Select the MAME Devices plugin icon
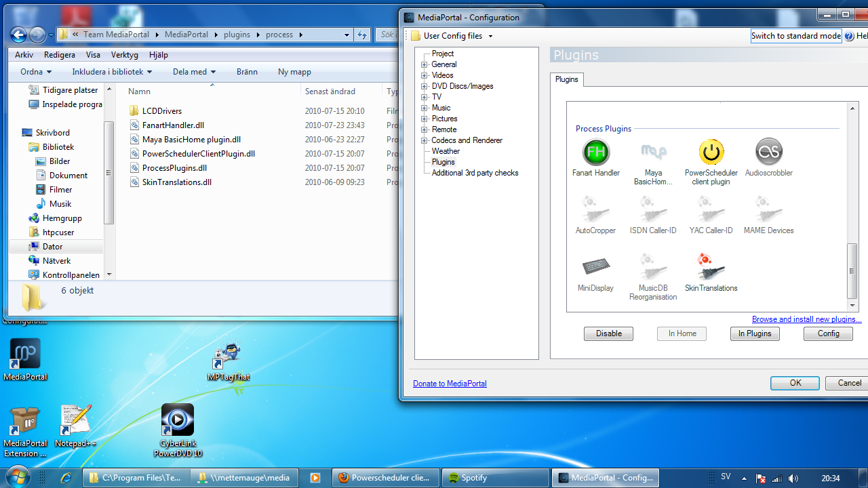This screenshot has height=488, width=868. (769, 210)
